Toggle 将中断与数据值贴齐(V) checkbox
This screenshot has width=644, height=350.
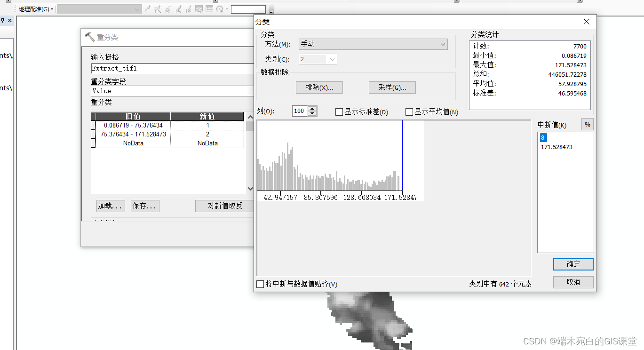click(x=260, y=284)
